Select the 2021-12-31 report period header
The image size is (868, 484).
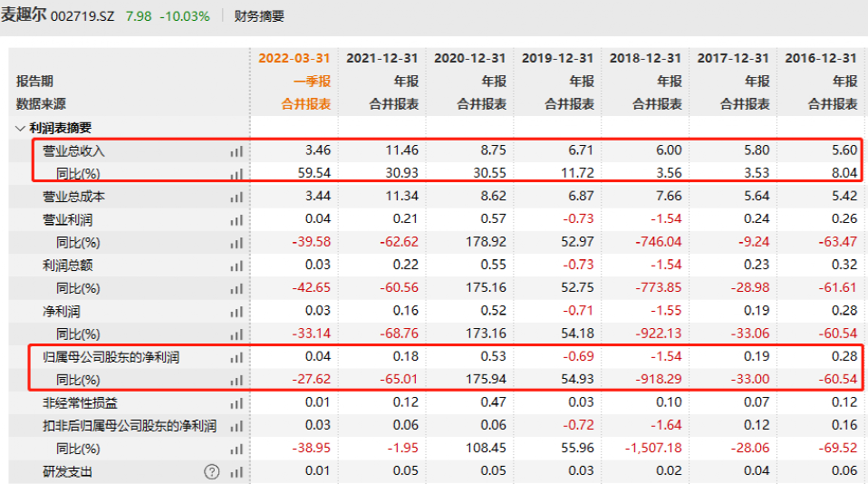(x=382, y=58)
